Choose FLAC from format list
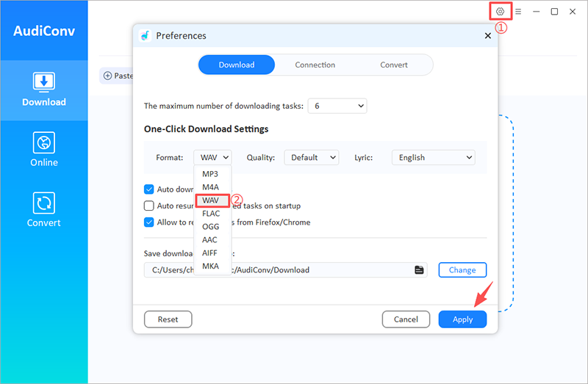This screenshot has width=588, height=384. [212, 214]
